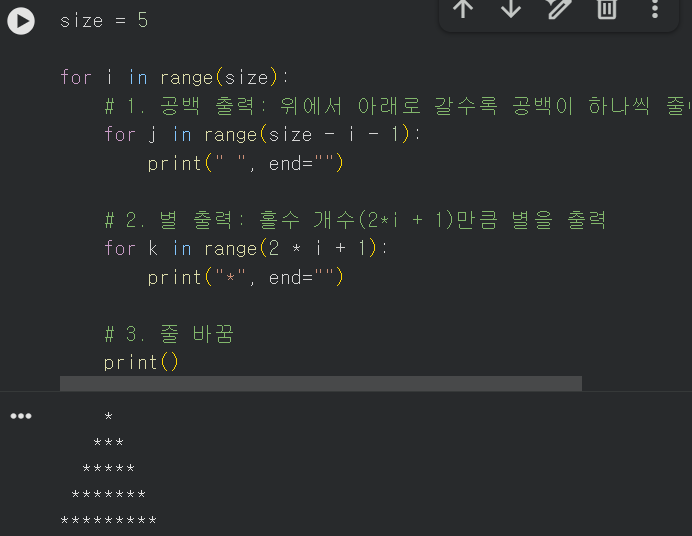Click 'for k in range(2 * i + 1):' line
Image resolution: width=692 pixels, height=536 pixels.
pyautogui.click(x=245, y=248)
